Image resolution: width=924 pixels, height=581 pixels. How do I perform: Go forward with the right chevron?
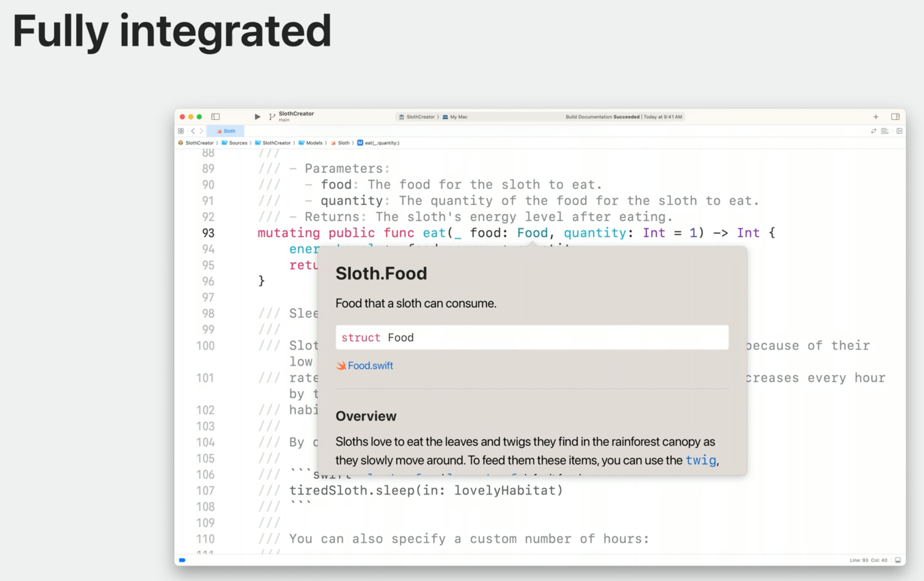201,131
